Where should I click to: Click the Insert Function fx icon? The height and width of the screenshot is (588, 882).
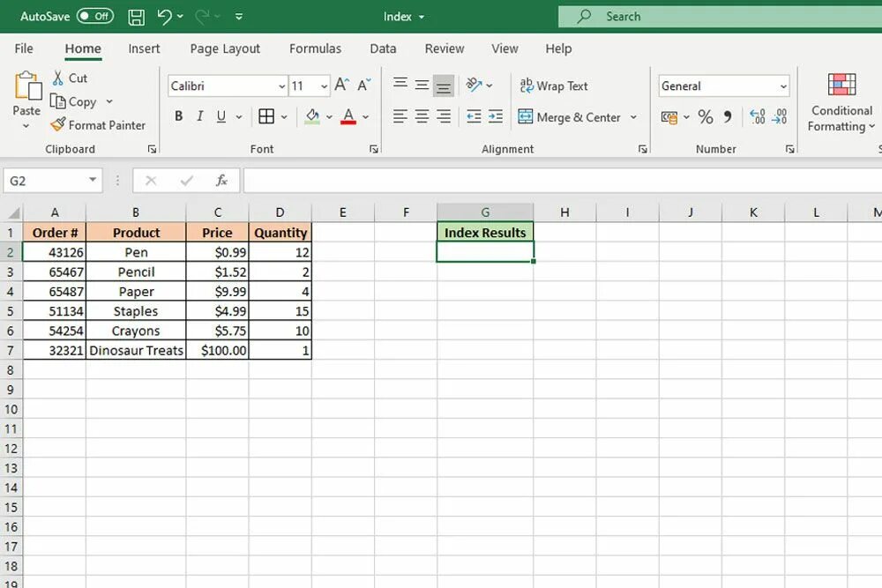221,181
